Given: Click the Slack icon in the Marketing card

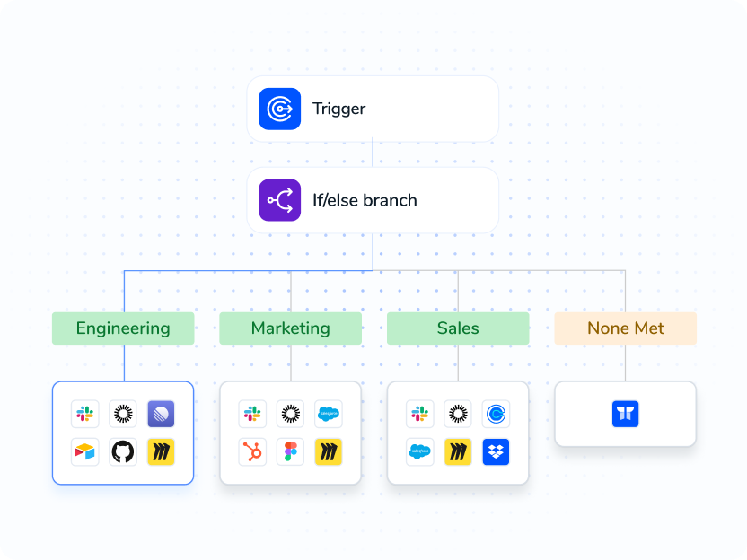Looking at the screenshot, I should coord(252,414).
